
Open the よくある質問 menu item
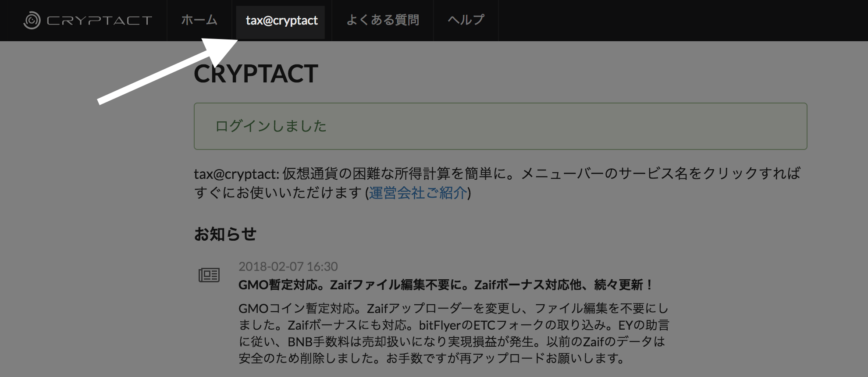pyautogui.click(x=383, y=20)
